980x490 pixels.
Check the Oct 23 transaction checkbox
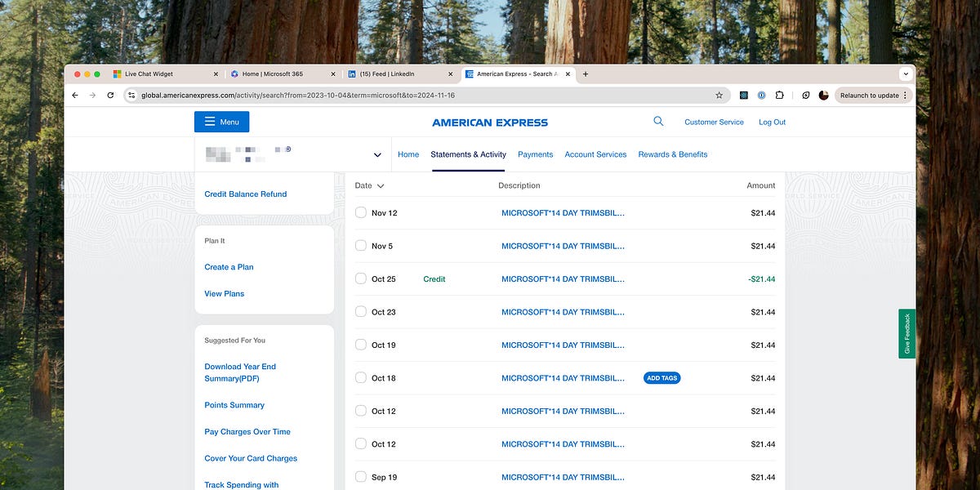(361, 312)
